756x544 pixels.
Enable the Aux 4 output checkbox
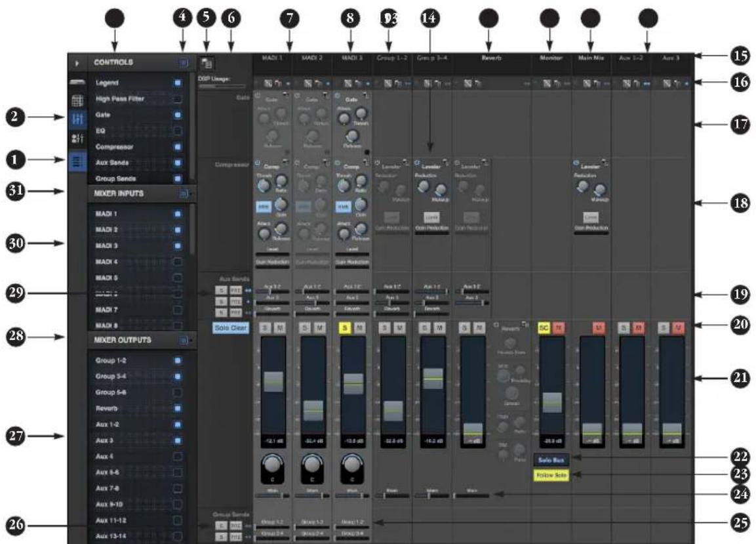(x=178, y=456)
